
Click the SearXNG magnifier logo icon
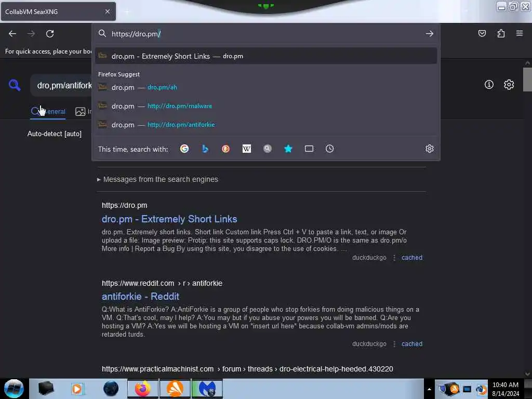[x=15, y=85]
